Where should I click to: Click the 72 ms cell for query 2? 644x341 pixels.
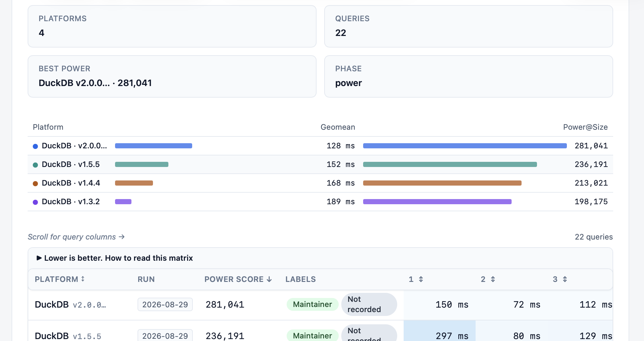pyautogui.click(x=512, y=305)
